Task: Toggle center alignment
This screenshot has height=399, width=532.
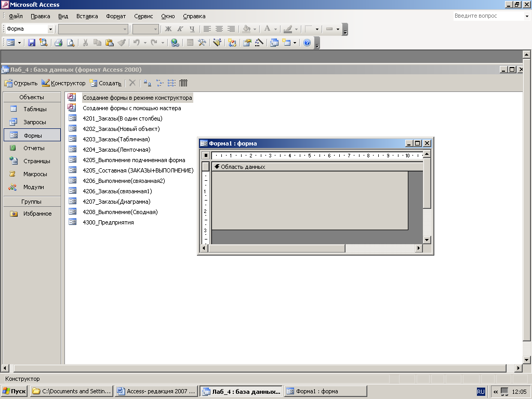Action: 219,29
